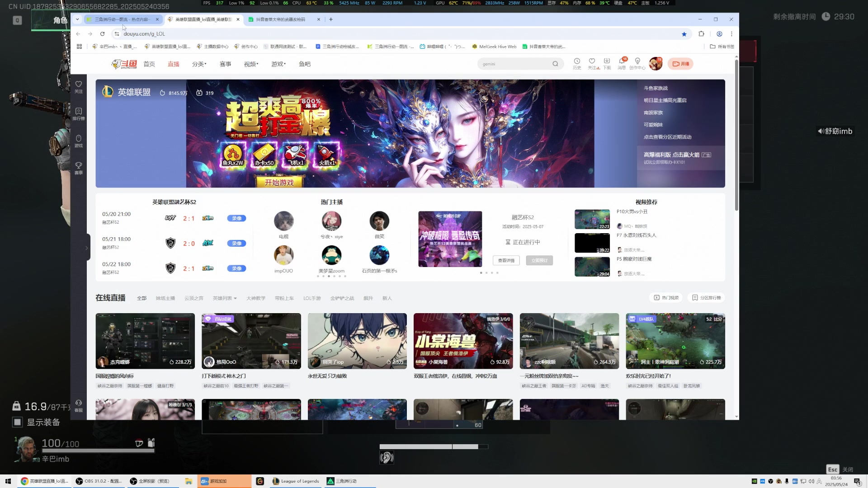This screenshot has height=488, width=868.
Task: Open Chrome apps grid in bookmarks bar
Action: (x=80, y=47)
